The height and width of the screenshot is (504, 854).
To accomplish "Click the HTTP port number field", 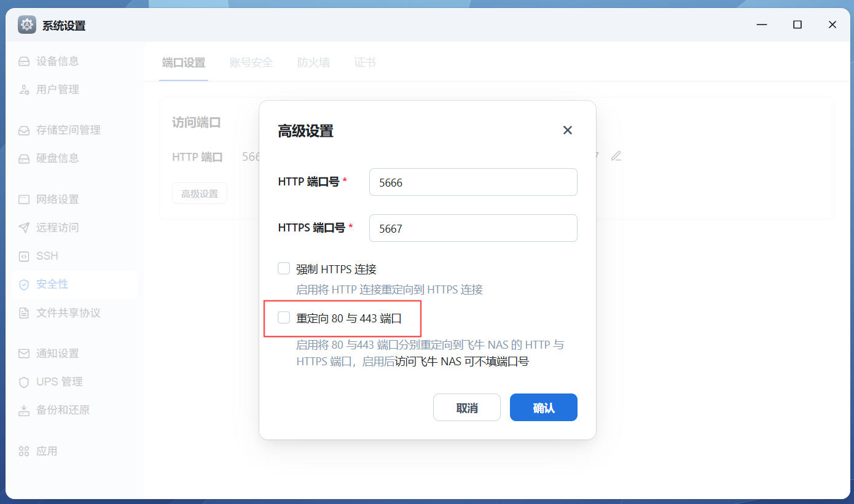I will coord(472,182).
